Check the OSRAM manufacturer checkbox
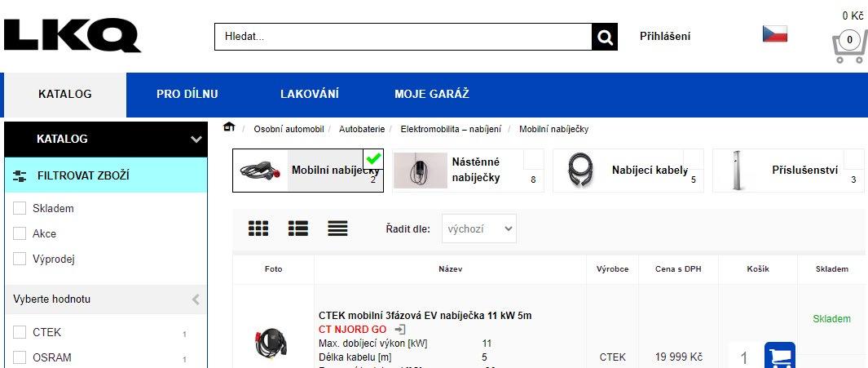Image resolution: width=868 pixels, height=368 pixels. point(20,357)
